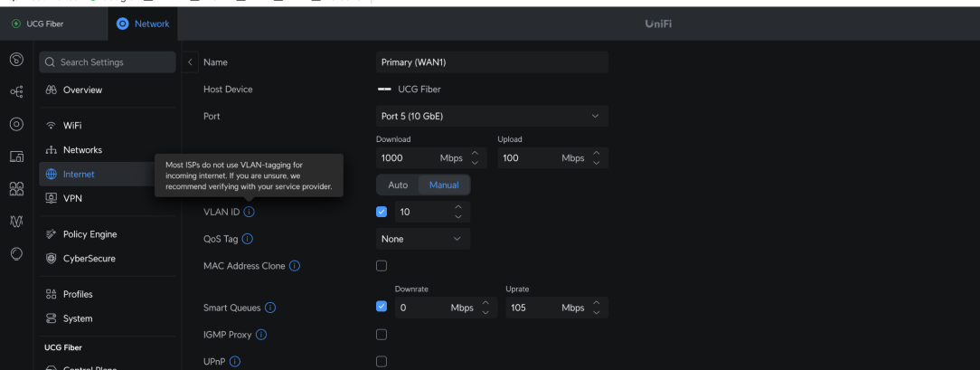Increase the VLAN ID with up arrow

[458, 207]
